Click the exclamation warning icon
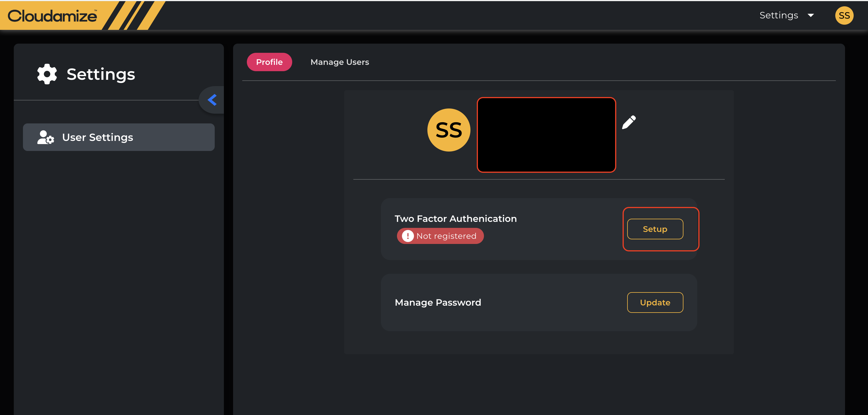This screenshot has height=415, width=868. tap(408, 236)
